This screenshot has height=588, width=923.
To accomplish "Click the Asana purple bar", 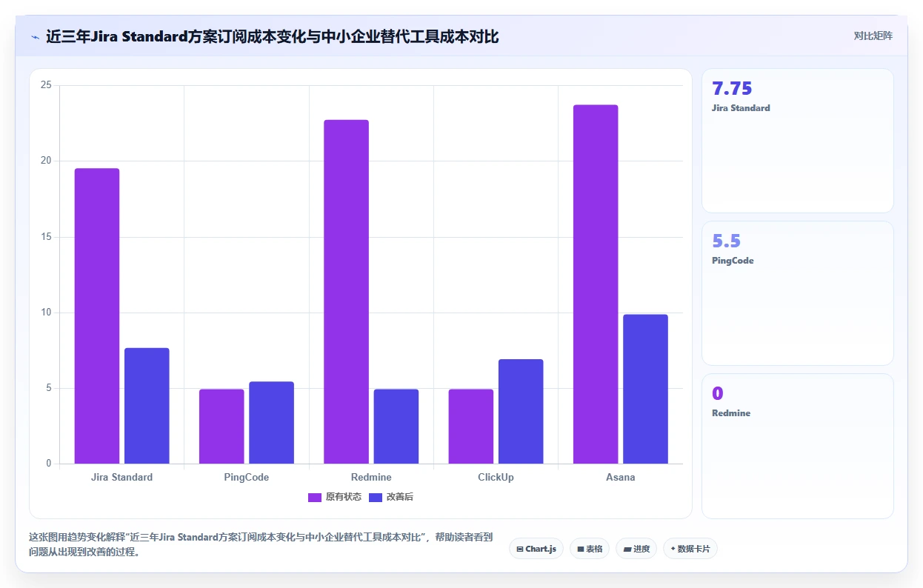I will [x=596, y=284].
